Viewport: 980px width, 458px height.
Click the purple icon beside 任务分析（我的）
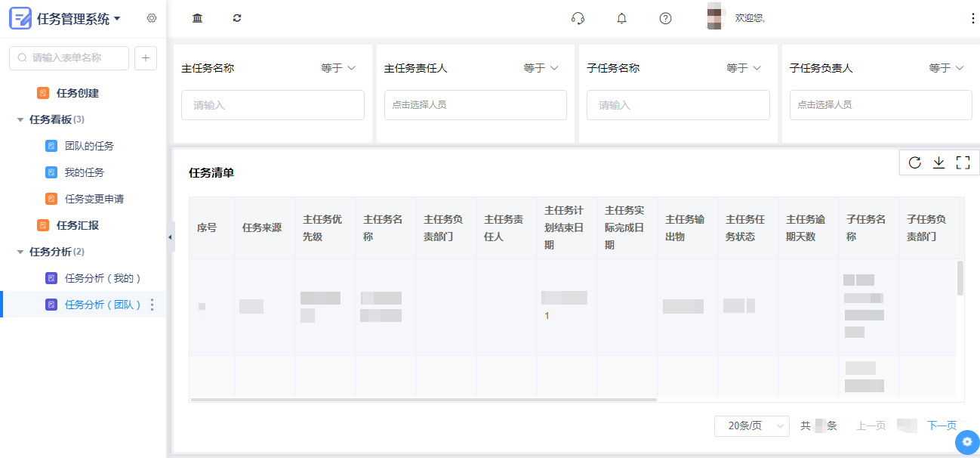(x=51, y=278)
